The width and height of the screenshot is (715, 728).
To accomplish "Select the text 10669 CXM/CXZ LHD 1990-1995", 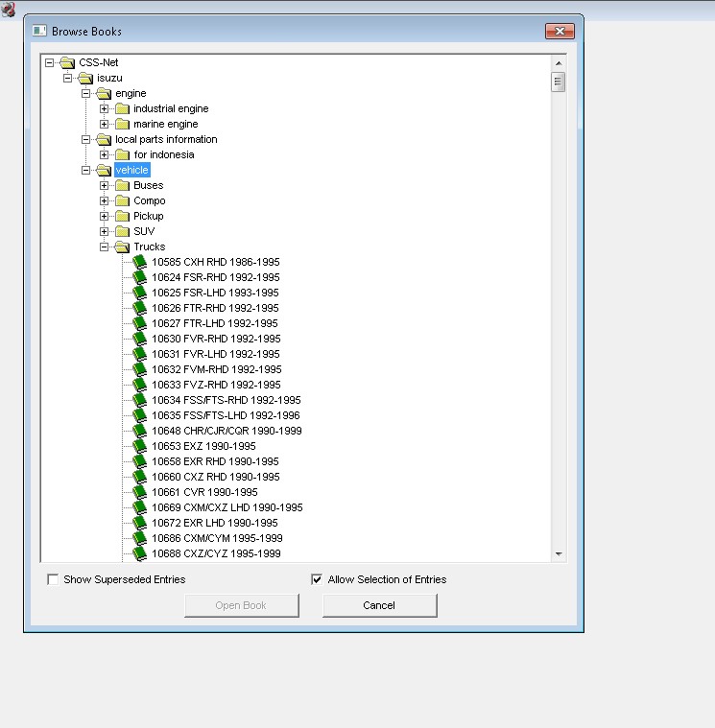I will pyautogui.click(x=227, y=507).
